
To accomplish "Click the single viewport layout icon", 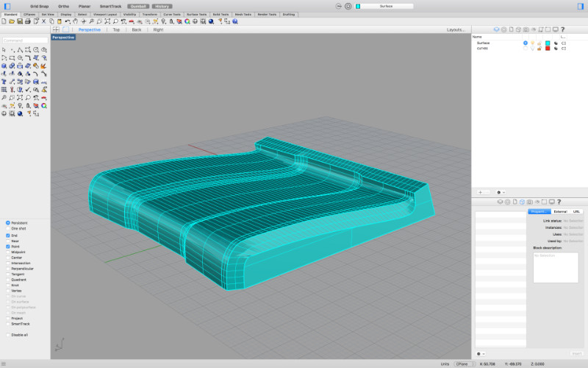I will [65, 29].
